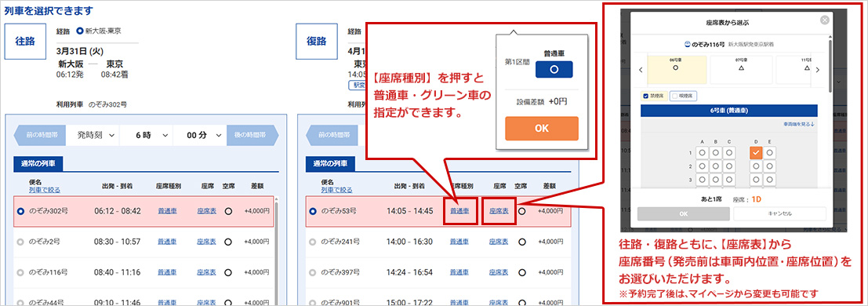The height and width of the screenshot is (306, 868).
Task: Click the 復路 label box
Action: pyautogui.click(x=316, y=42)
